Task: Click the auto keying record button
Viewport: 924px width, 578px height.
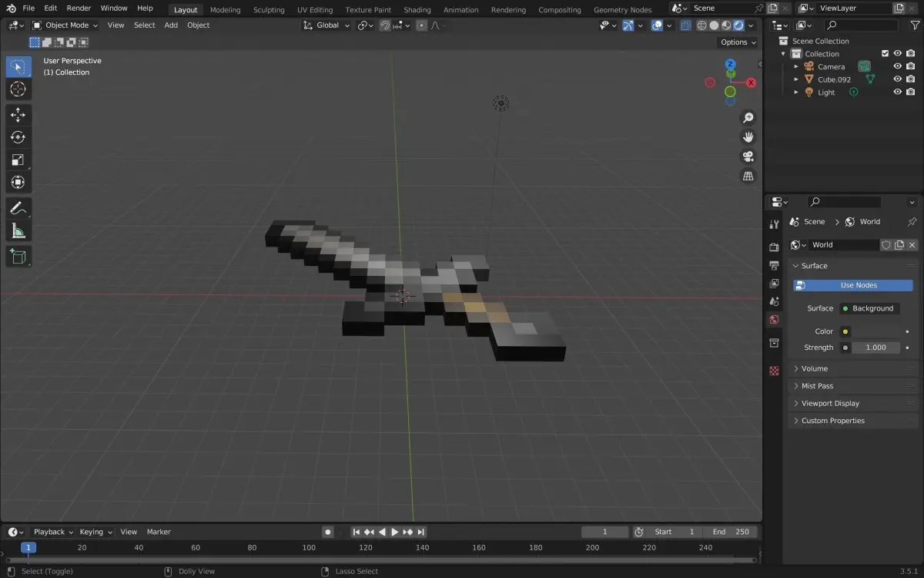Action: pyautogui.click(x=328, y=532)
